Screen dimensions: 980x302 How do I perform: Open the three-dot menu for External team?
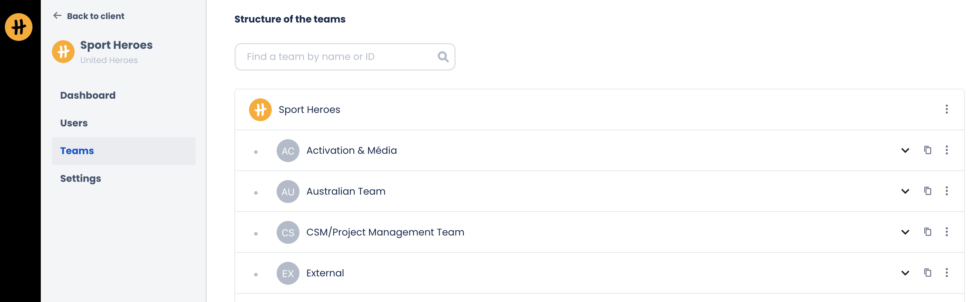[x=946, y=273]
